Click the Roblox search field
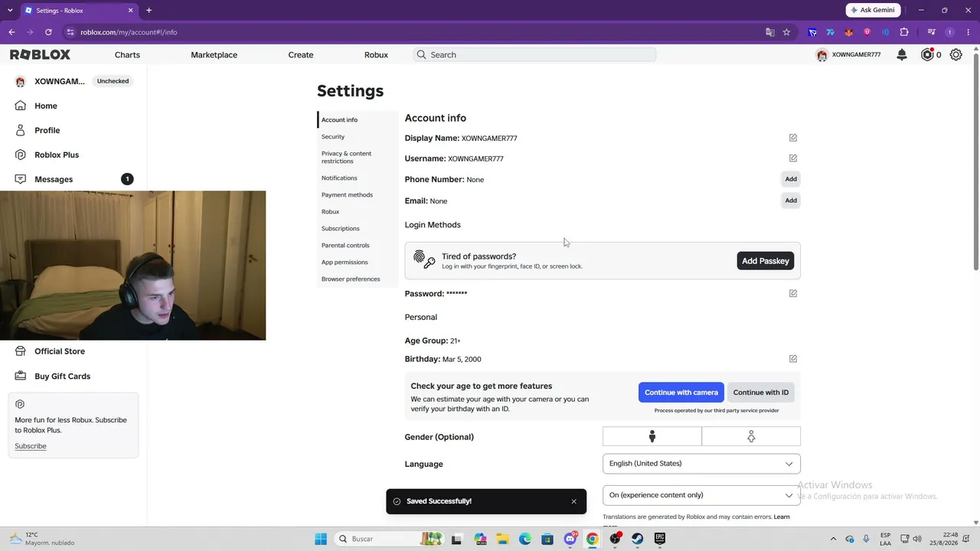Image resolution: width=980 pixels, height=551 pixels. click(534, 55)
